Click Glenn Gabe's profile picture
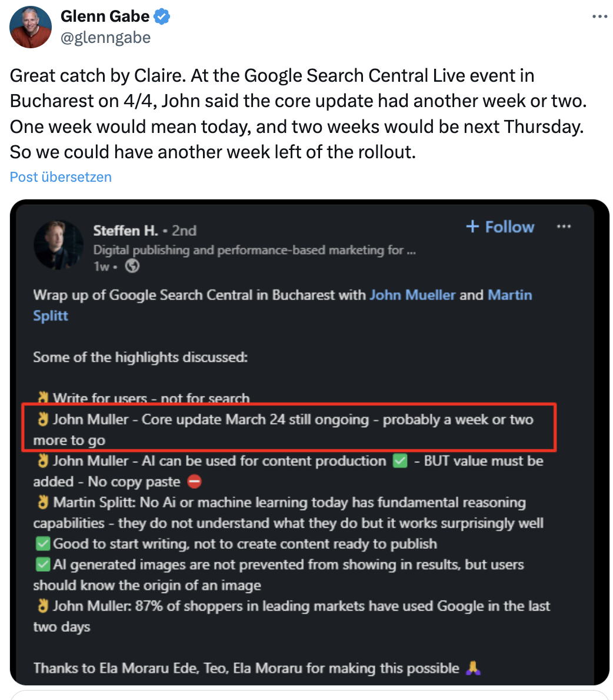Image resolution: width=613 pixels, height=700 pixels. point(30,26)
